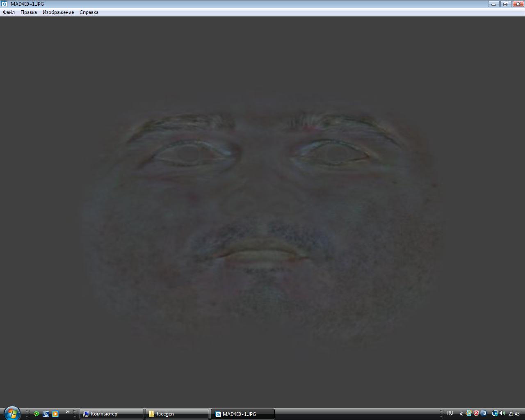Select the MAD4E0~1.JPG taskbar button
Viewport: 525px width, 420px height.
[x=242, y=414]
